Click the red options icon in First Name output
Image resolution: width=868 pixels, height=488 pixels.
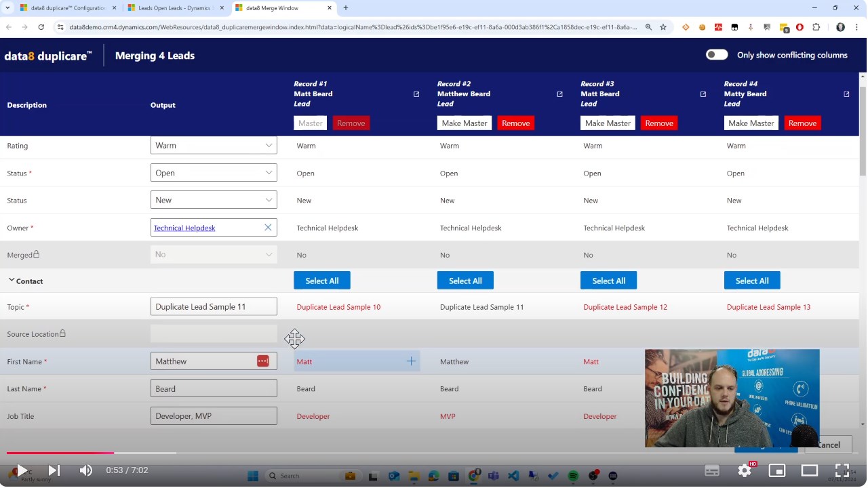[x=263, y=361]
